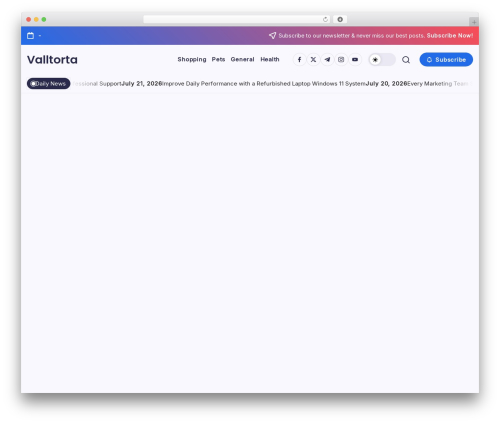The height and width of the screenshot is (423, 500).
Task: Open the X (Twitter) social icon
Action: pyautogui.click(x=313, y=60)
